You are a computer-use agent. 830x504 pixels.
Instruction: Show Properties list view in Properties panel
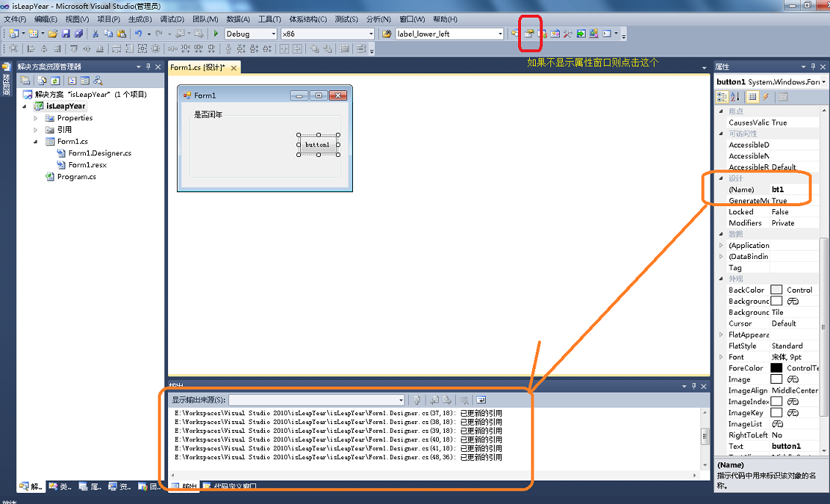752,97
